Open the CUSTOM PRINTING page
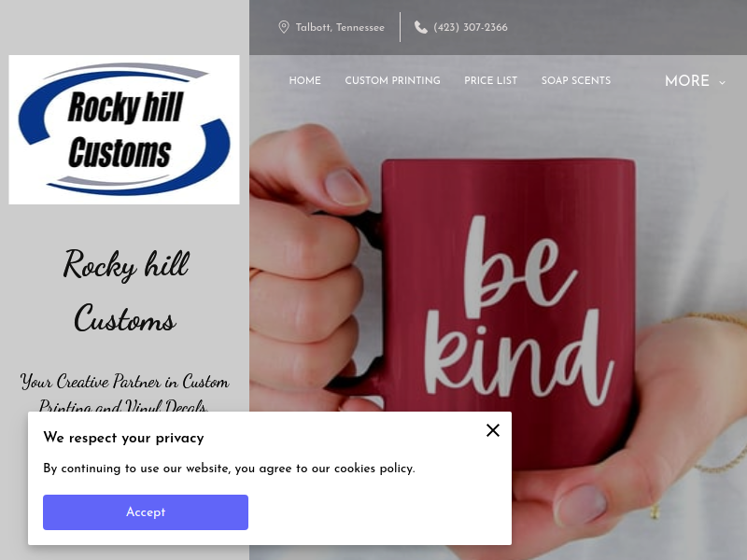The height and width of the screenshot is (560, 747). (x=392, y=80)
